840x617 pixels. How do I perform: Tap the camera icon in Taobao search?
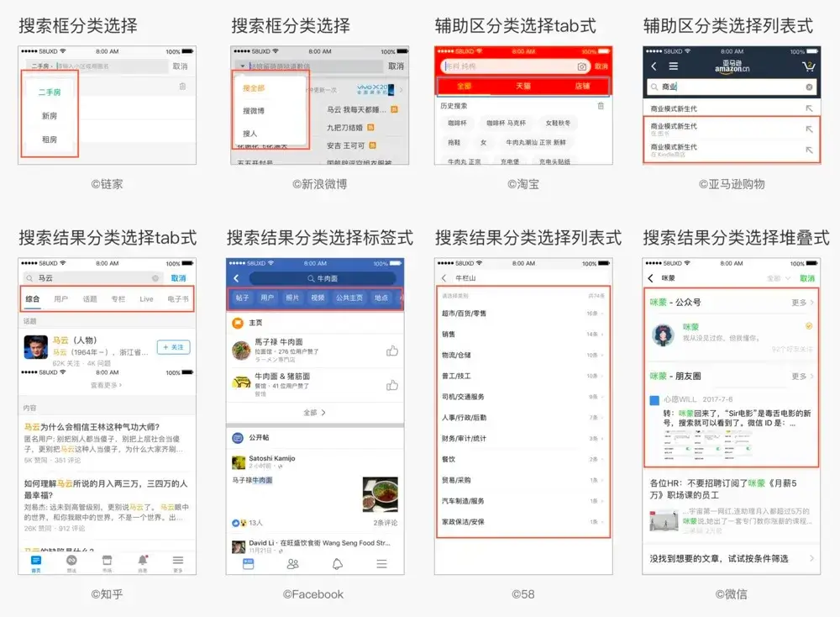582,66
